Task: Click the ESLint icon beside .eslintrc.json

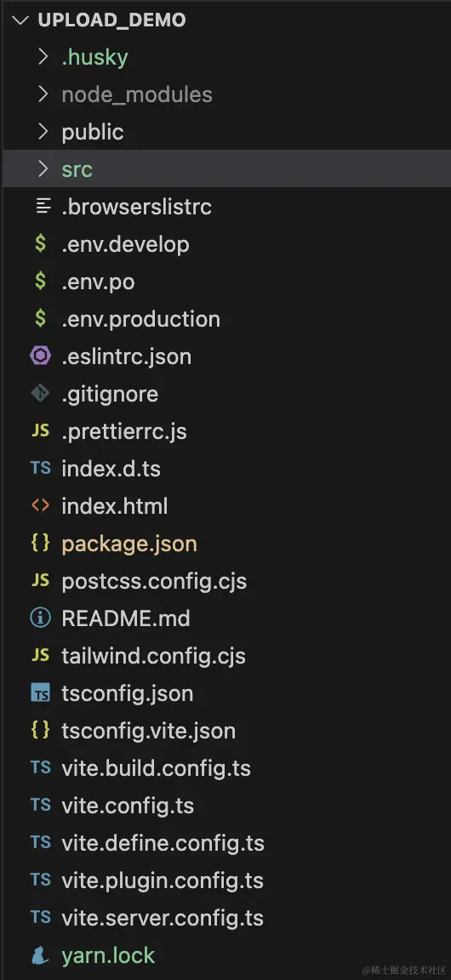Action: coord(40,356)
